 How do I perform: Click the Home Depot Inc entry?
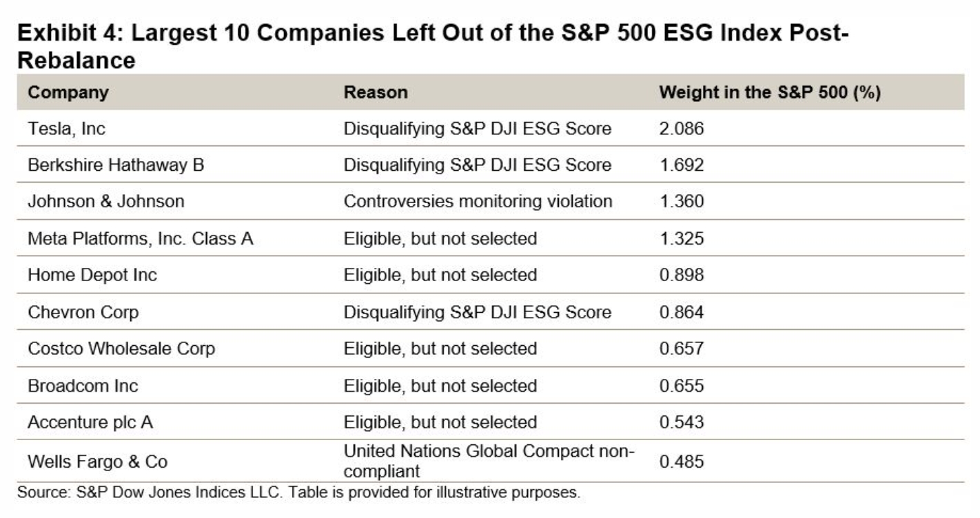[92, 275]
